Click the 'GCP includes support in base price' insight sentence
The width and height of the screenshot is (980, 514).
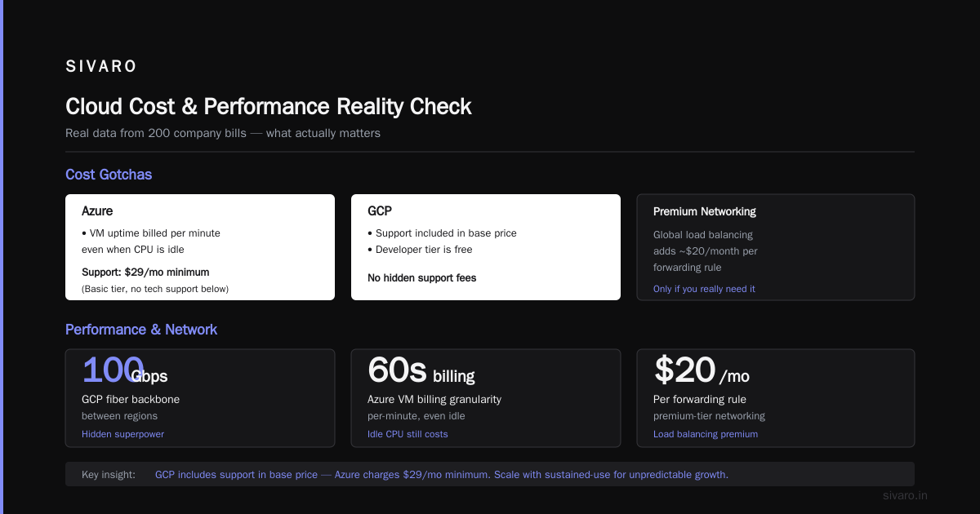tap(442, 474)
